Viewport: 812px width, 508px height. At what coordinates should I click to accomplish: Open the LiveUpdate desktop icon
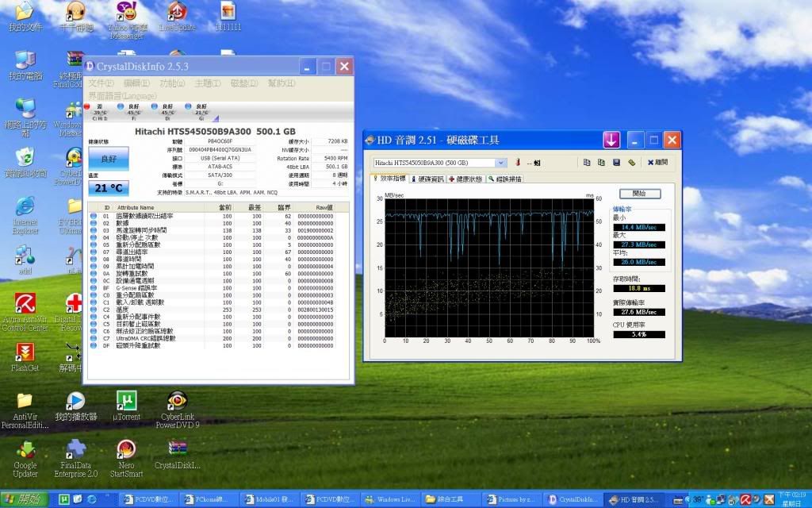click(177, 17)
